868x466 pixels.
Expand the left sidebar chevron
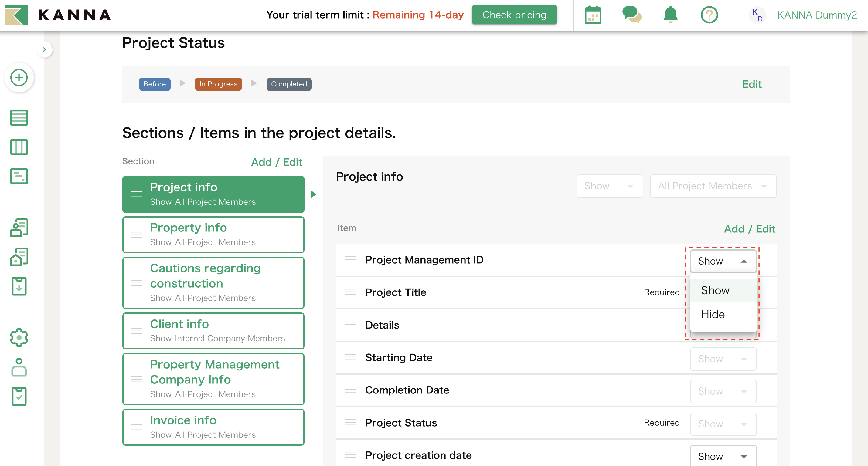[x=44, y=49]
